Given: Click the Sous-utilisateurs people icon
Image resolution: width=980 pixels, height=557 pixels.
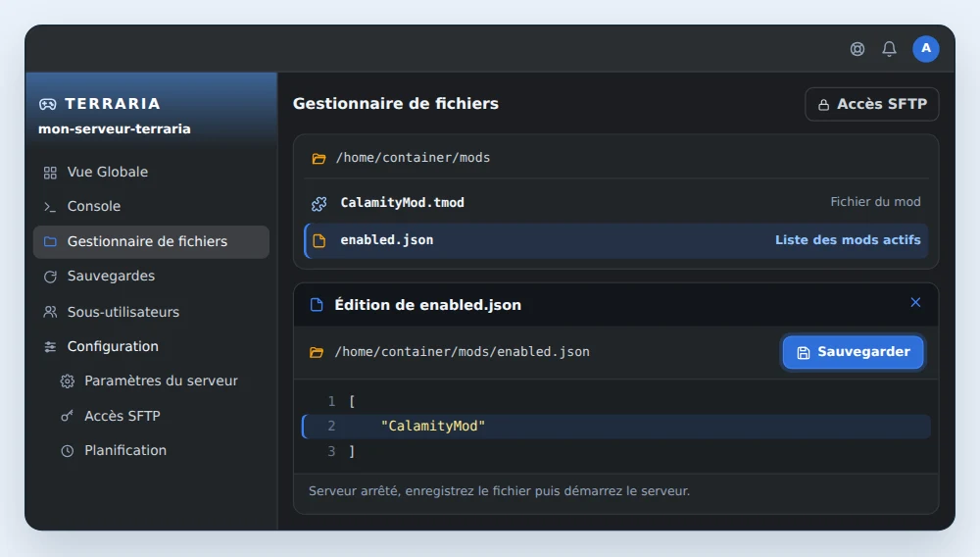Looking at the screenshot, I should click(x=50, y=312).
